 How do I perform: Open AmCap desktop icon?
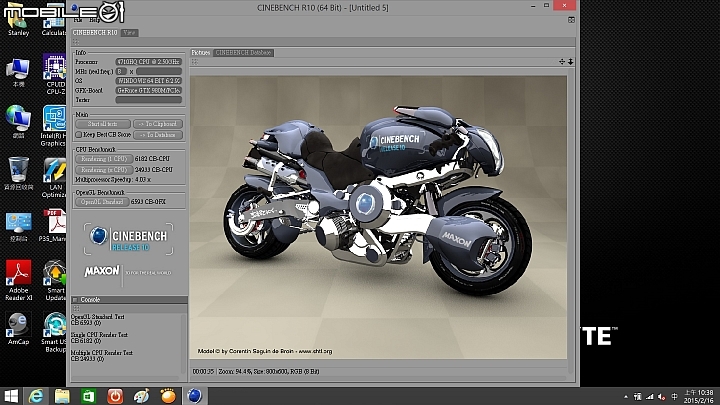coord(18,328)
